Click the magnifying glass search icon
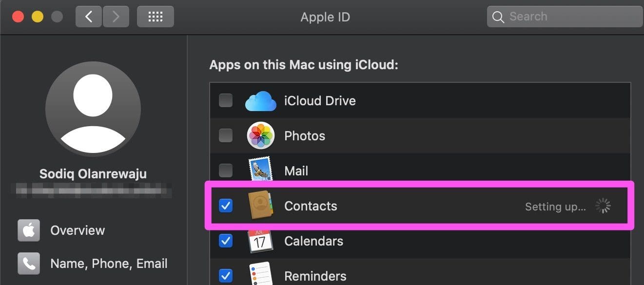The image size is (644, 285). (x=498, y=17)
